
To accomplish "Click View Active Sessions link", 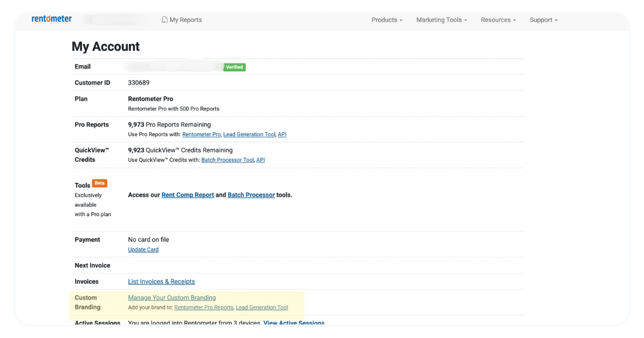I will point(294,323).
